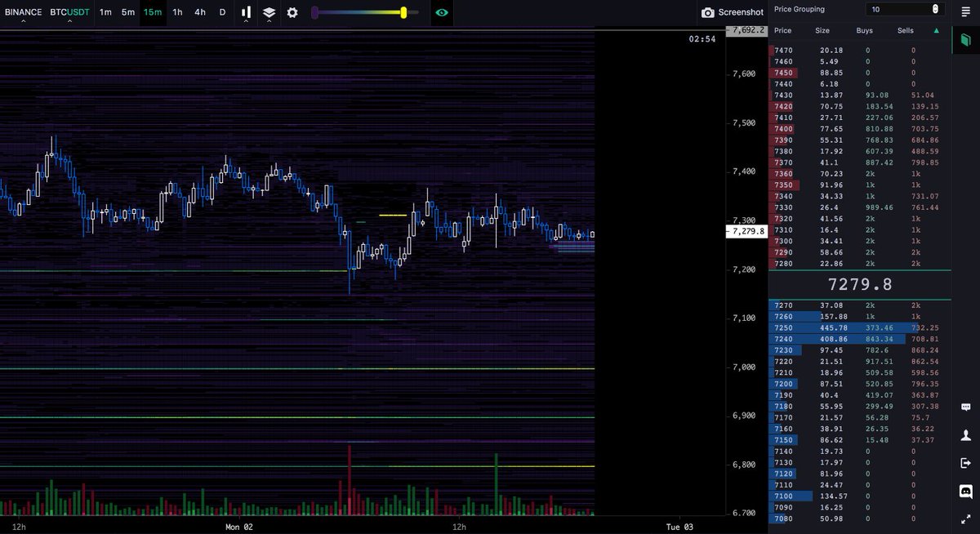Click the Sells column header

pyautogui.click(x=906, y=30)
